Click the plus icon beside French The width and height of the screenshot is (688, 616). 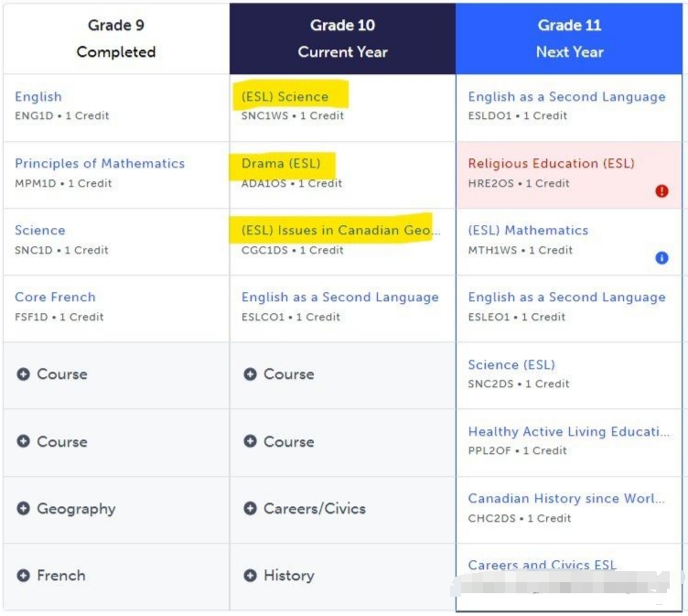23,575
